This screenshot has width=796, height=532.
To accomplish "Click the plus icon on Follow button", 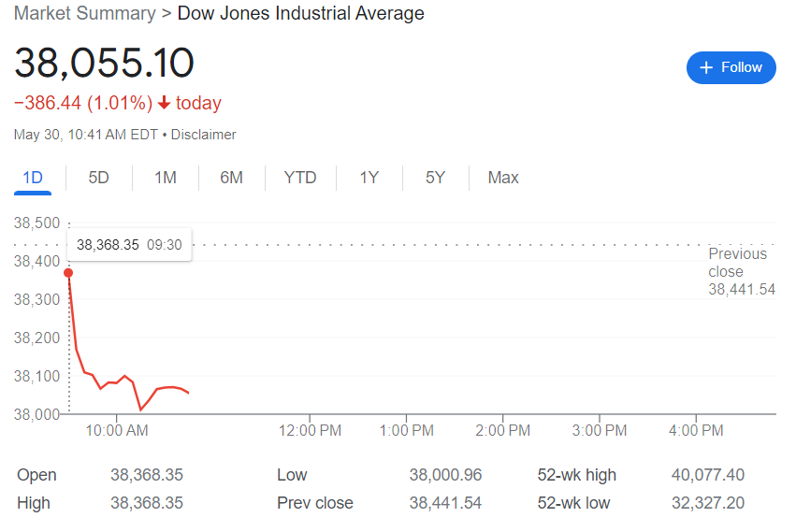I will (x=706, y=67).
